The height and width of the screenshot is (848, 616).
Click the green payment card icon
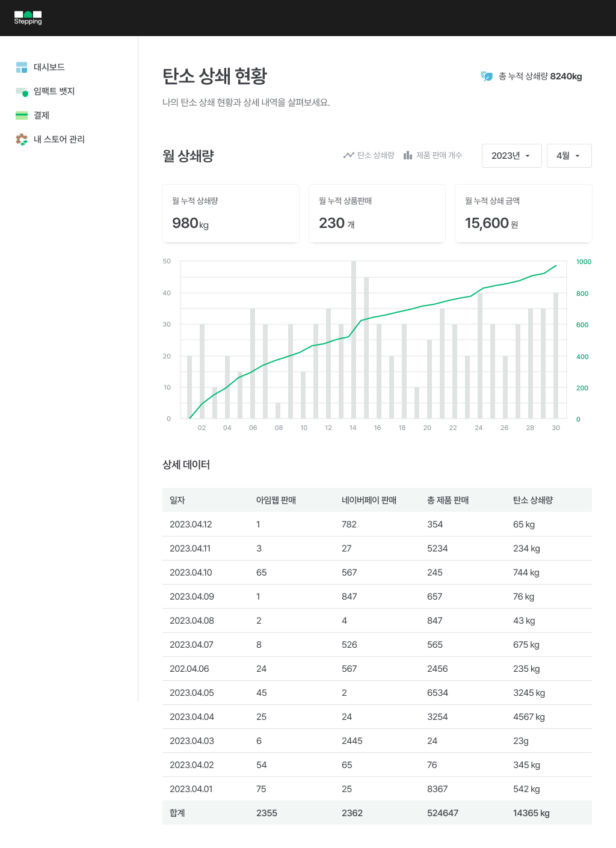22,115
